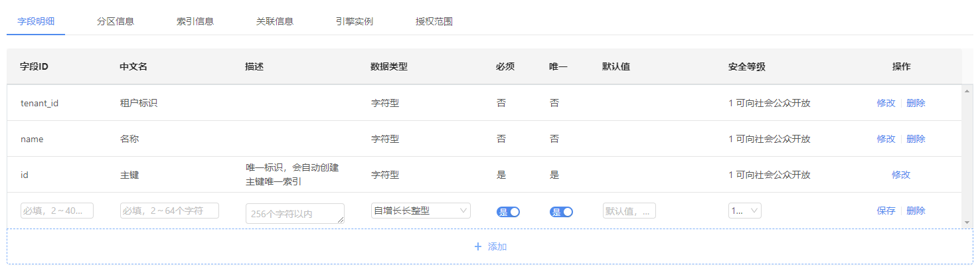
Task: Expand the 安全等级 security level dropdown
Action: click(744, 211)
